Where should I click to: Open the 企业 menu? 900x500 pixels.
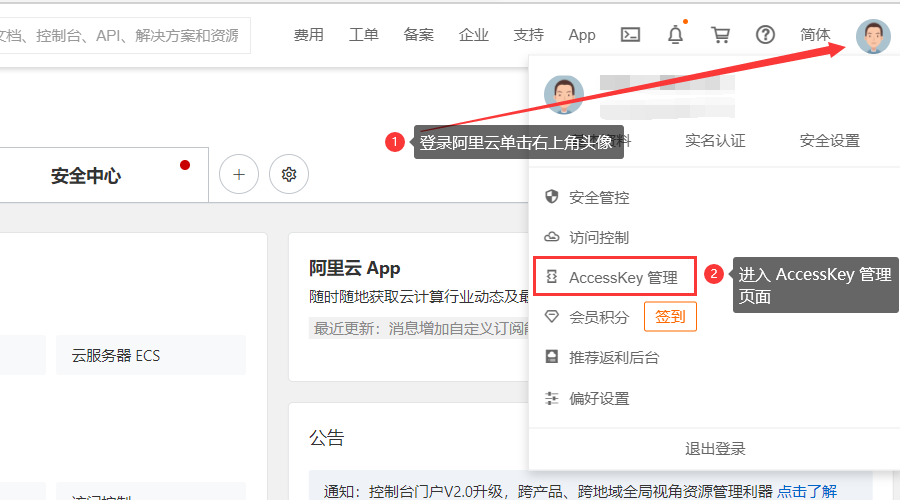coord(474,35)
